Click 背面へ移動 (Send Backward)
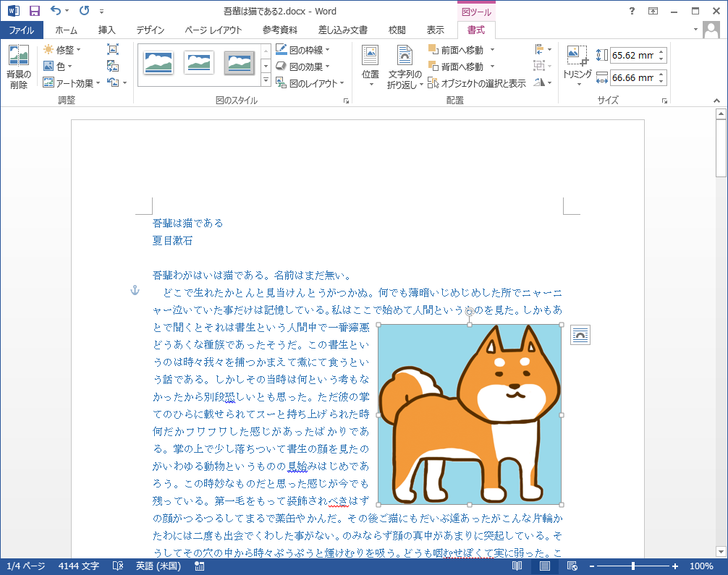 [x=456, y=67]
